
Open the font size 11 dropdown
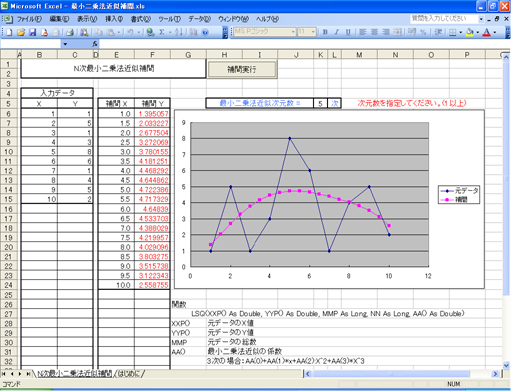pyautogui.click(x=313, y=32)
